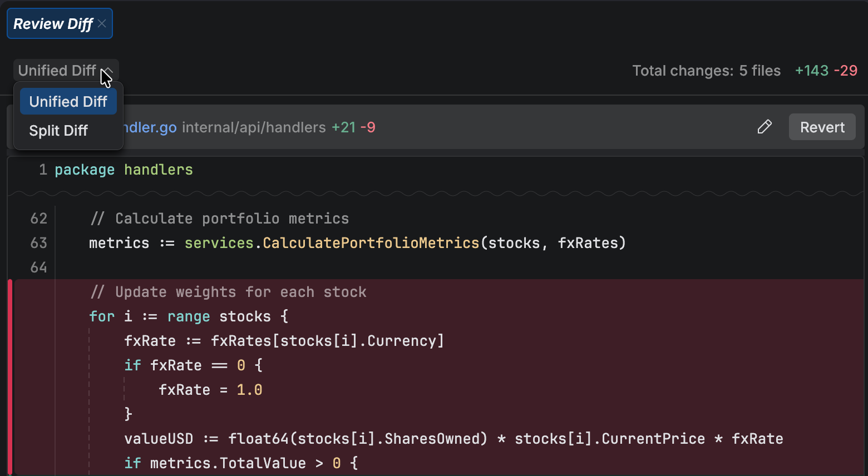The height and width of the screenshot is (476, 868).
Task: Select Unified Diff view mode
Action: click(68, 101)
